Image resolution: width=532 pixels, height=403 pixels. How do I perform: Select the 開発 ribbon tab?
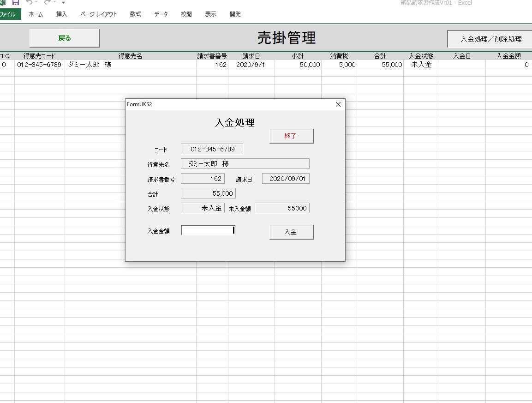[235, 14]
